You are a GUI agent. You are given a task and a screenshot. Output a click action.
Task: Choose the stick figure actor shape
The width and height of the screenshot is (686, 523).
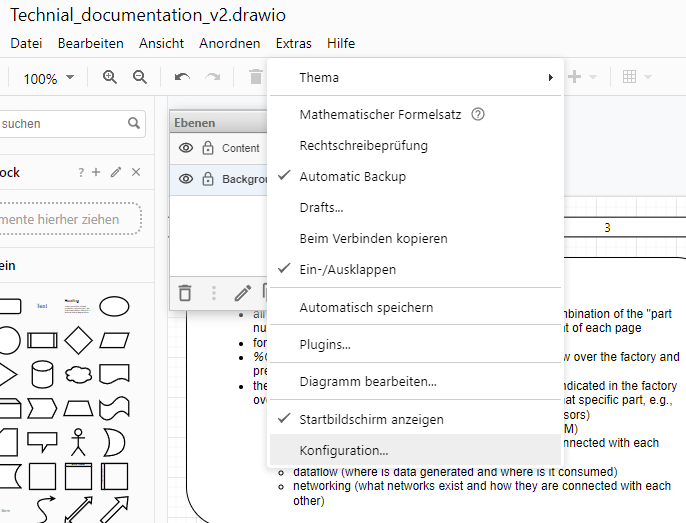[78, 441]
